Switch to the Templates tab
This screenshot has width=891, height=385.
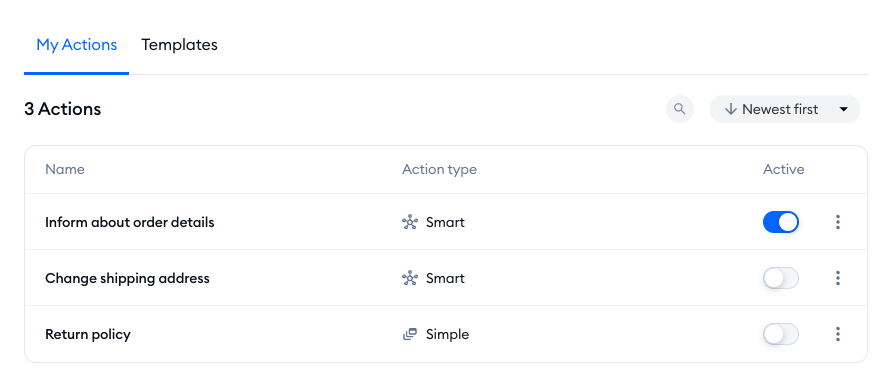point(179,45)
